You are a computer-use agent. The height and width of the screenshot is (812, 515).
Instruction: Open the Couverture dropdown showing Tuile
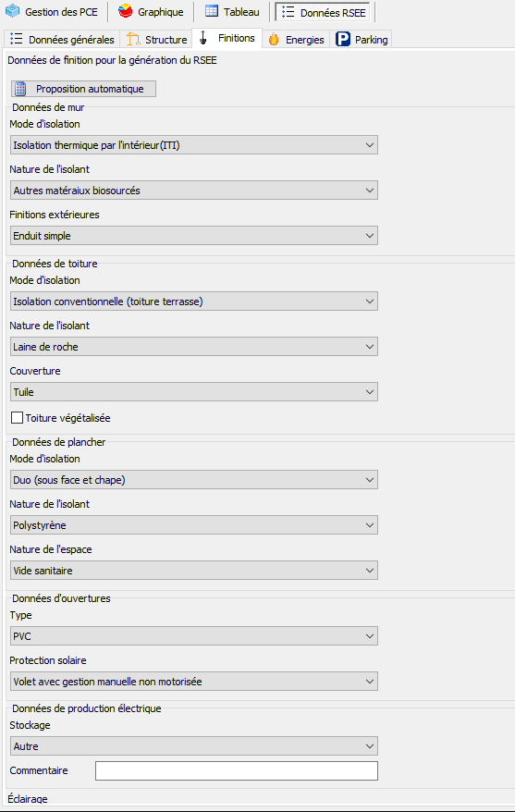194,391
